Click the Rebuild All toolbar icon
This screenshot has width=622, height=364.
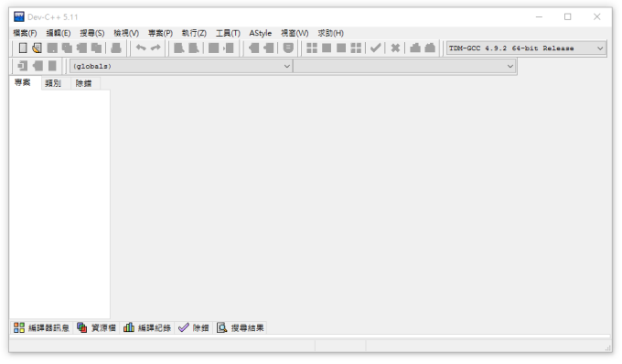pyautogui.click(x=356, y=48)
